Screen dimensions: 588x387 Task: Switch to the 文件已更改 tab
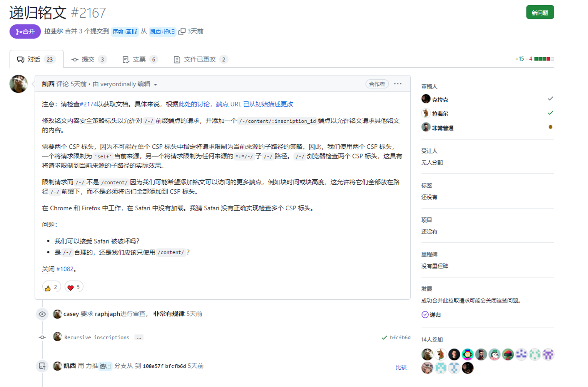199,59
